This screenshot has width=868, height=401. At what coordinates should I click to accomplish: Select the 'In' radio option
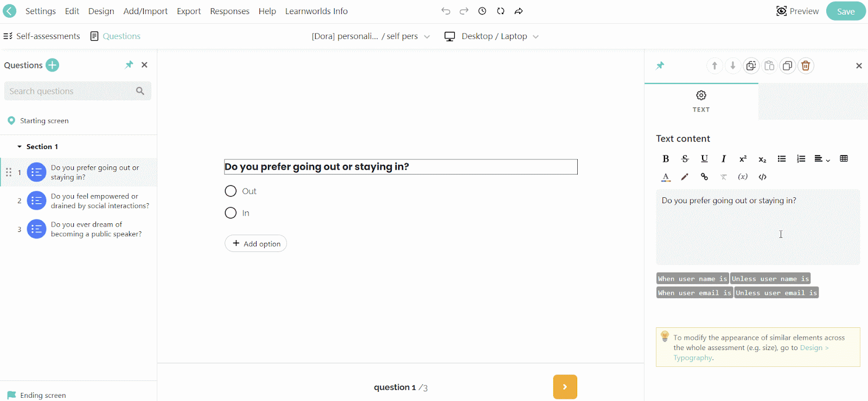[231, 213]
